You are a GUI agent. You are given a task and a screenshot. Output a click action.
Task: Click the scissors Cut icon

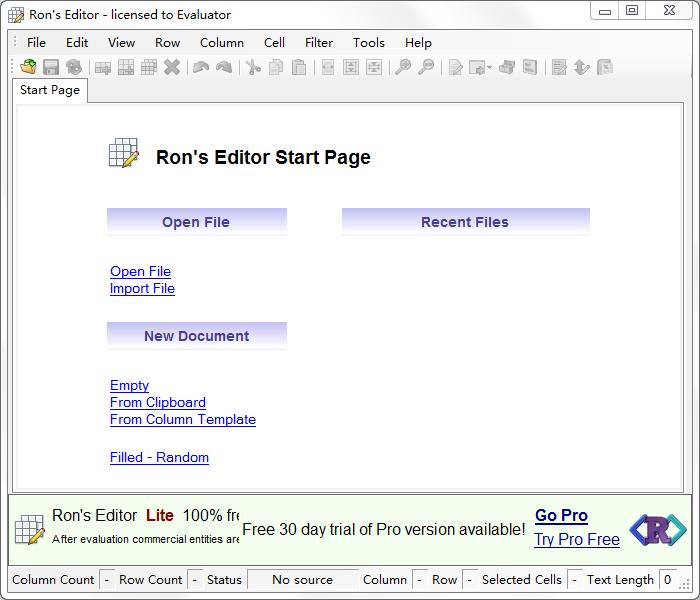253,67
